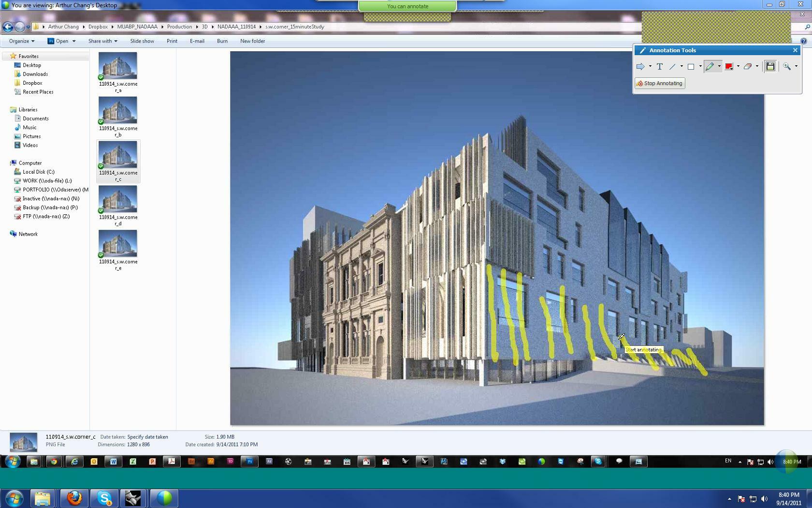Select WORK (\\oda-file) (L:) drive
The image size is (812, 508).
(x=47, y=181)
